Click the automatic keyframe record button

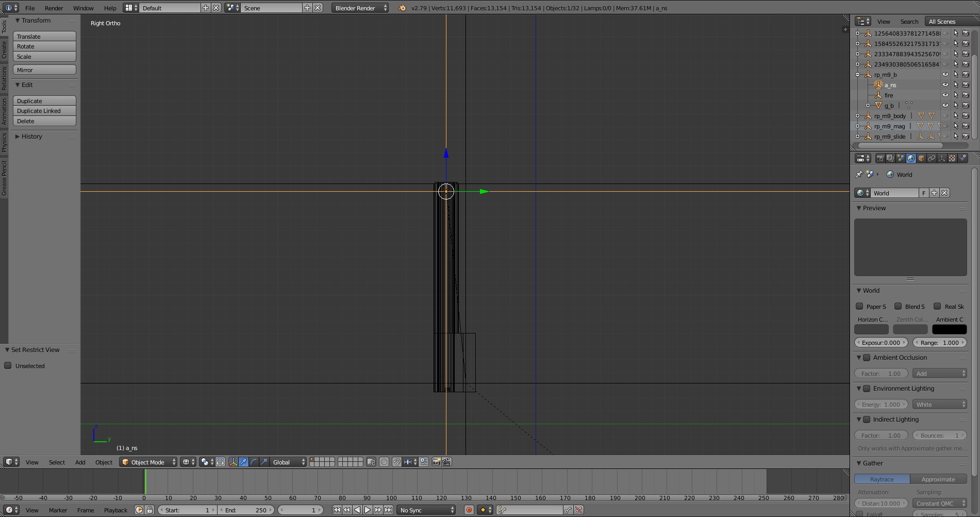coord(469,510)
